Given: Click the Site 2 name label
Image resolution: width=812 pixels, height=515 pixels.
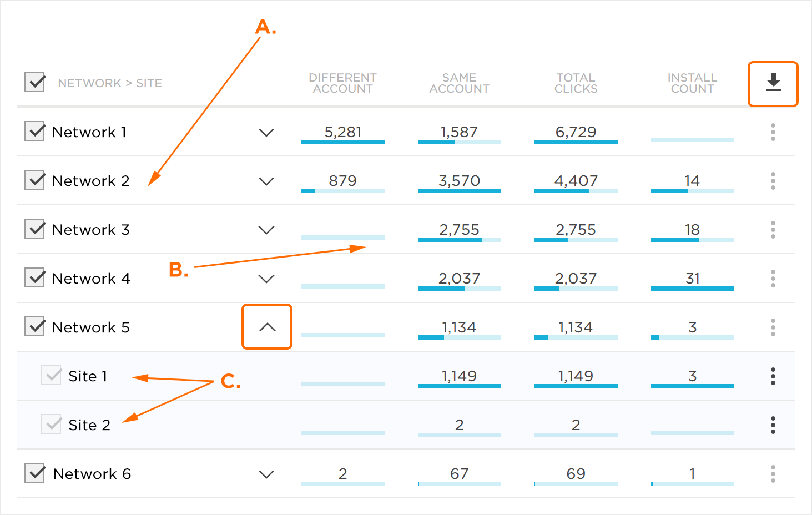Looking at the screenshot, I should 89,425.
